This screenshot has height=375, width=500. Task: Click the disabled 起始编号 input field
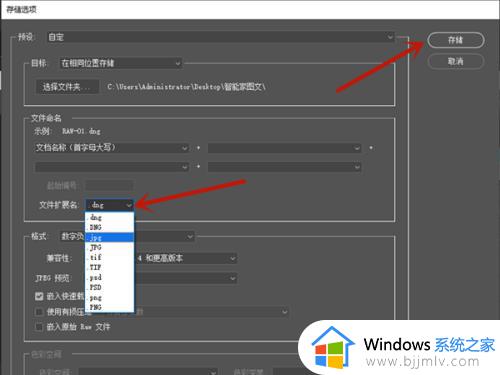pos(109,185)
